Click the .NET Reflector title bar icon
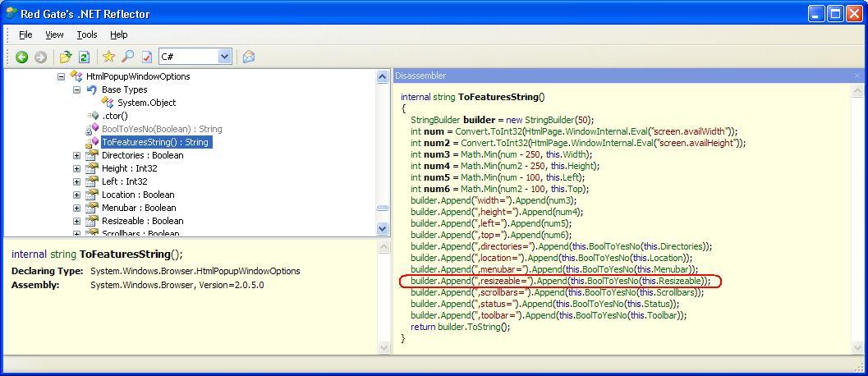The image size is (868, 376). (x=11, y=14)
